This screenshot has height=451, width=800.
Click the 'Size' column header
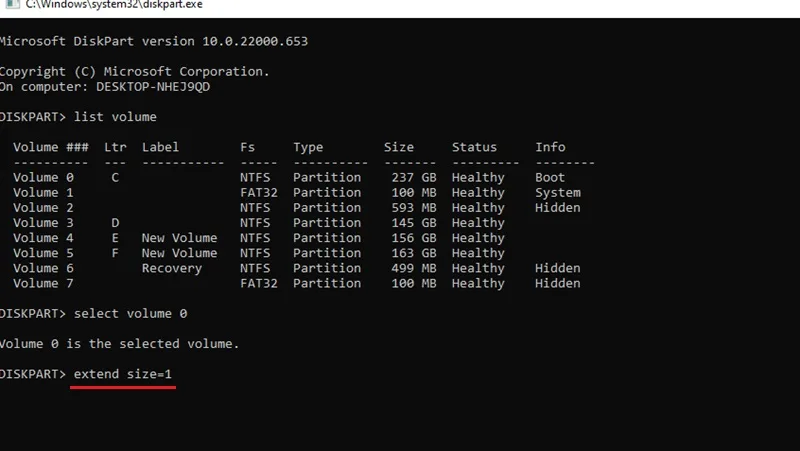(399, 147)
